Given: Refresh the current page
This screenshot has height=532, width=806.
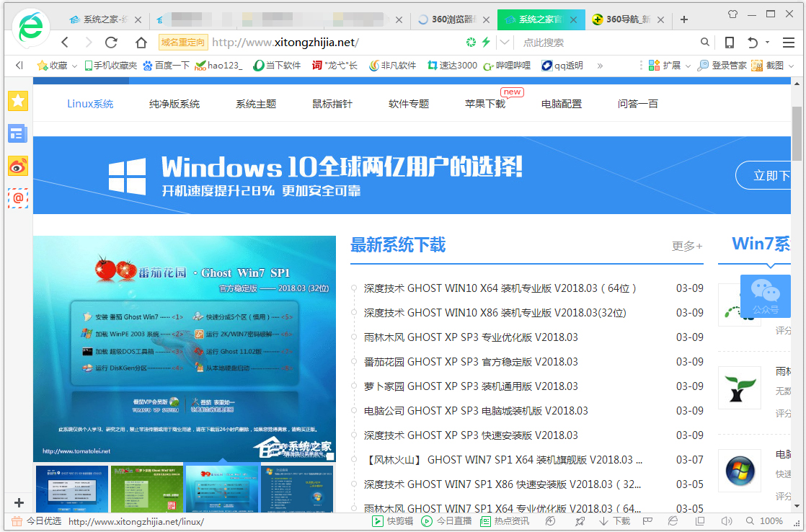Looking at the screenshot, I should pos(110,42).
